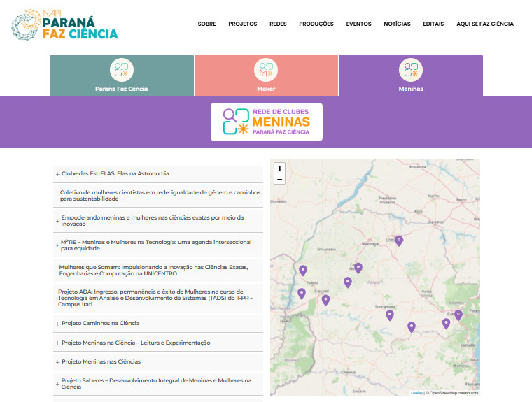
Task: Open the Leaflet attribution link
Action: [x=416, y=393]
